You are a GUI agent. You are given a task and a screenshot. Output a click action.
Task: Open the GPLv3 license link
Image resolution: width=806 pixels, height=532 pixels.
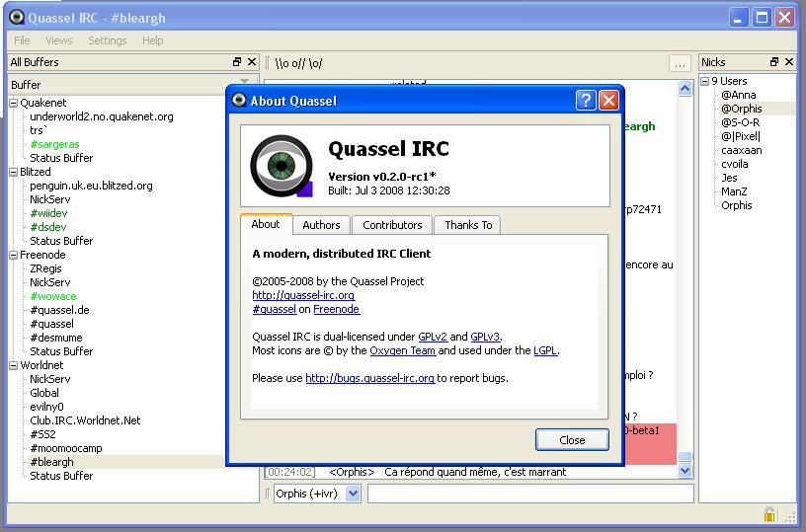tap(485, 337)
